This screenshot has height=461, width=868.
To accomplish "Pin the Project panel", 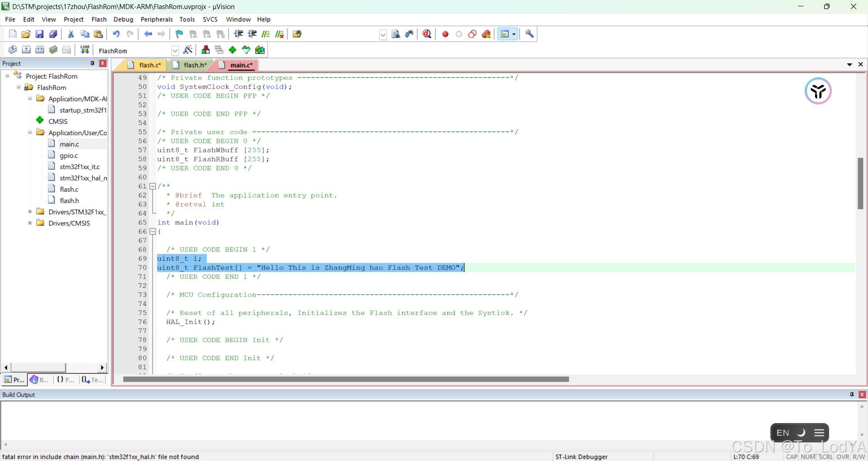I will point(93,63).
